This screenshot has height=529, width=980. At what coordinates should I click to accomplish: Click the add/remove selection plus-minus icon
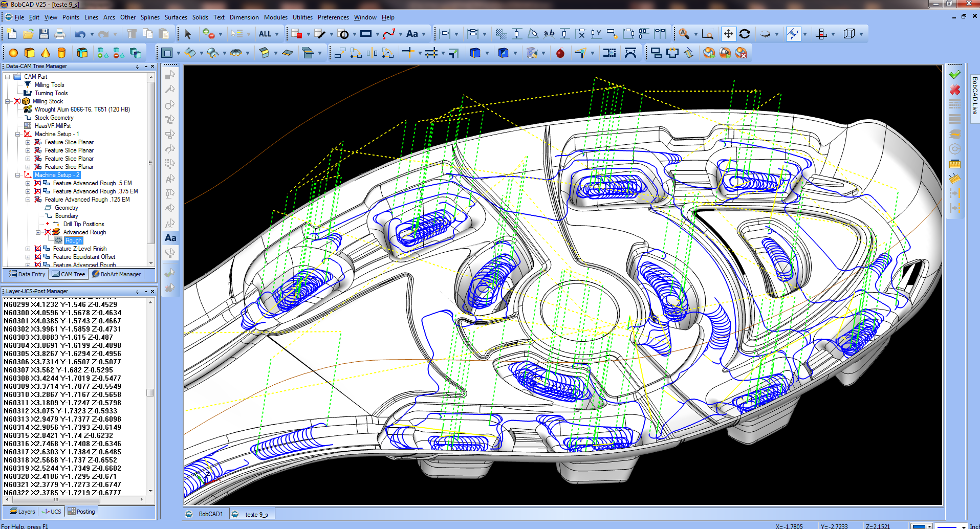(208, 34)
